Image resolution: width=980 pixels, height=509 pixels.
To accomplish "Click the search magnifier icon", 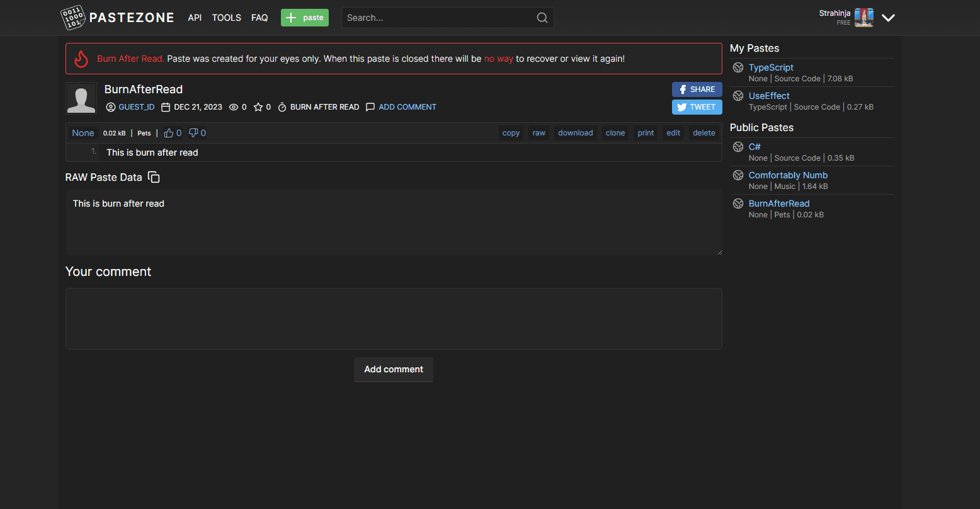I will pos(542,18).
